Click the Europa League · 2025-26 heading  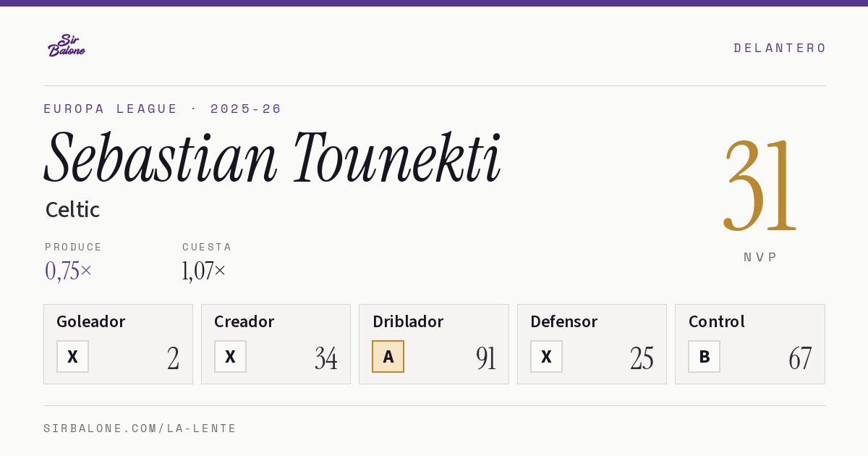pyautogui.click(x=163, y=109)
